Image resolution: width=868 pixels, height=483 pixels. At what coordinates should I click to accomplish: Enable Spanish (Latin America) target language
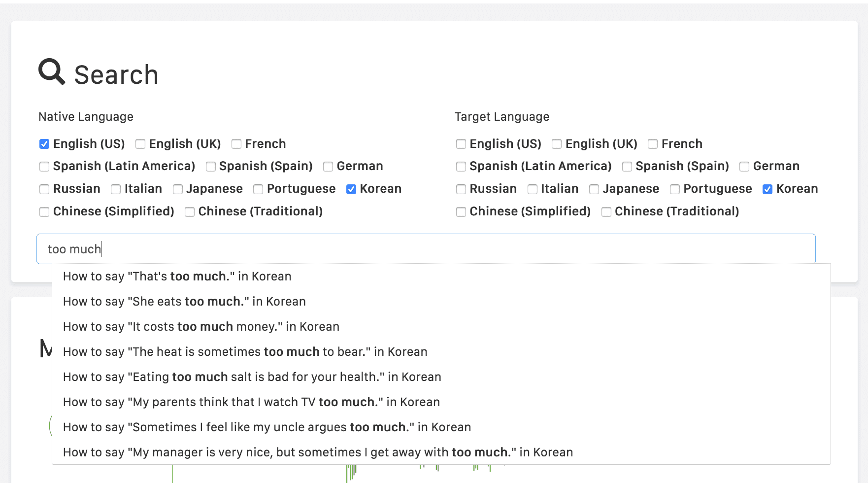tap(461, 167)
